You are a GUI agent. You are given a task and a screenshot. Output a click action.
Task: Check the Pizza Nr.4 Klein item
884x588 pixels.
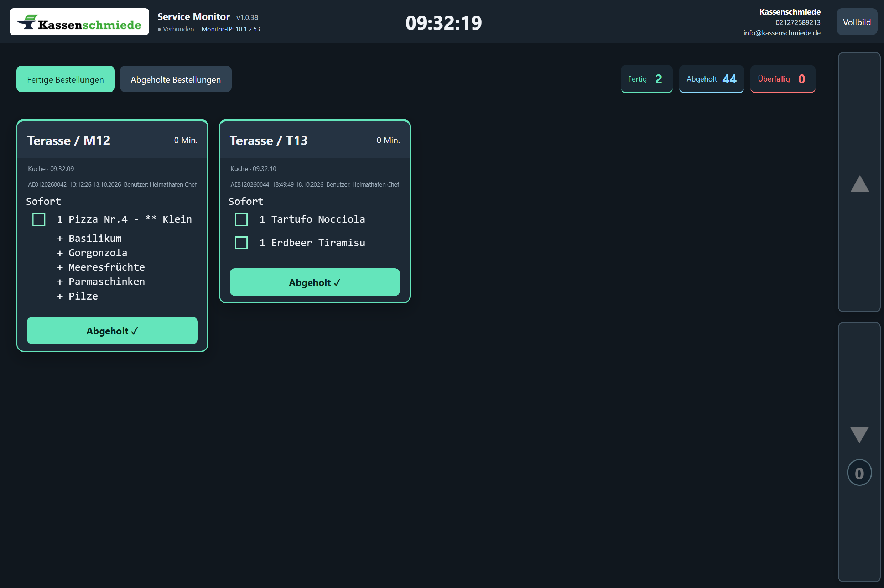[38, 219]
